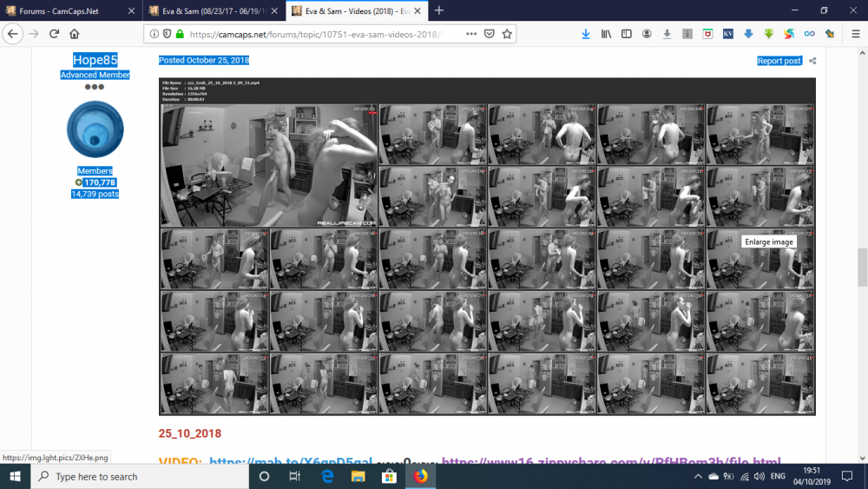The width and height of the screenshot is (868, 489).
Task: Go to the Firefox home page
Action: [75, 34]
